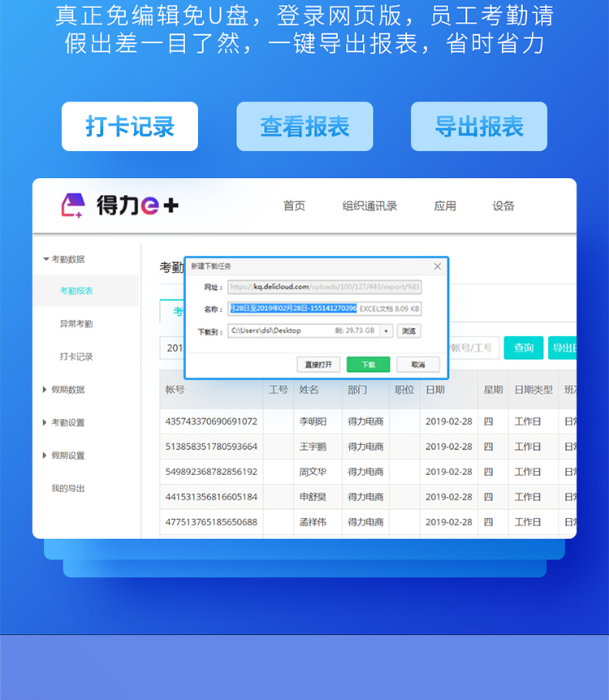Image resolution: width=609 pixels, height=700 pixels.
Task: Expand the 考勤设置 section
Action: [x=45, y=422]
